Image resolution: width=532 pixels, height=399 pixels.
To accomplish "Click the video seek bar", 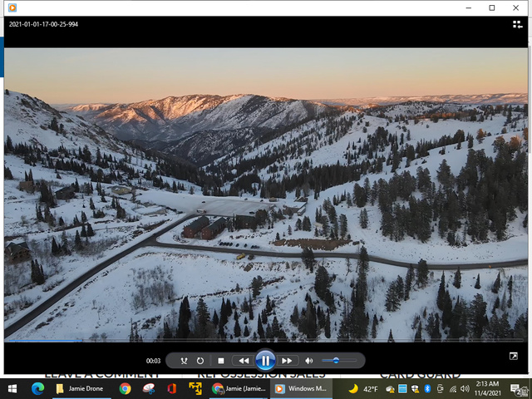I will pos(266,341).
